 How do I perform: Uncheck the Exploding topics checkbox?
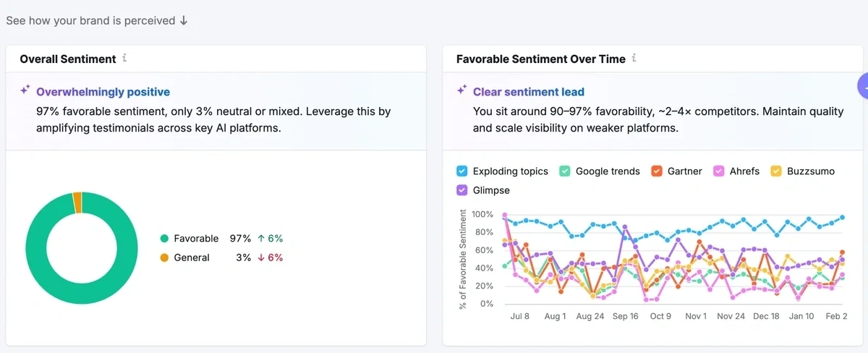(462, 171)
